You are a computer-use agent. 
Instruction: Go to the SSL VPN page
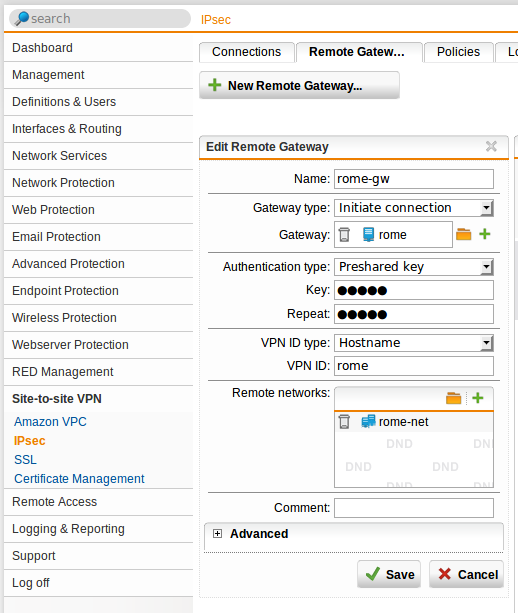(x=25, y=459)
